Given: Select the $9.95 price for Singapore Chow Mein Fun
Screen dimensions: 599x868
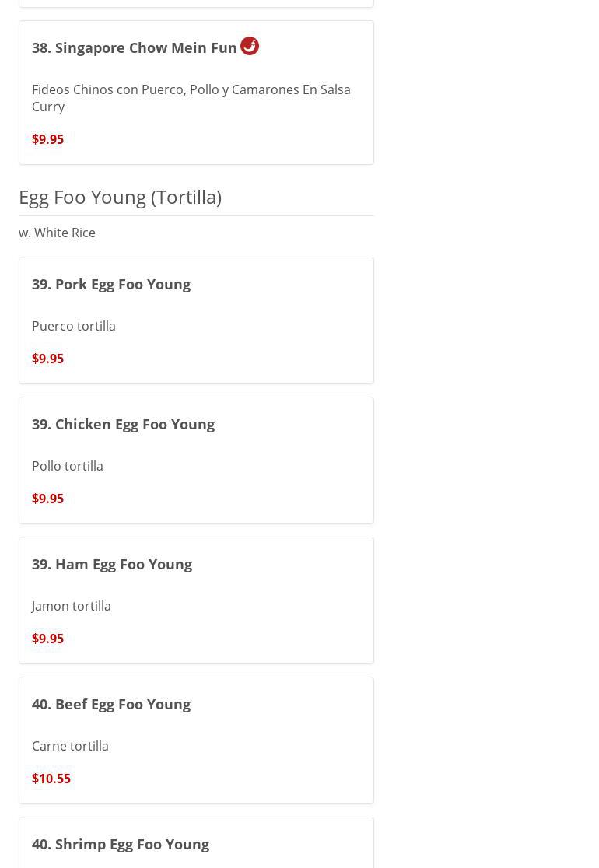Looking at the screenshot, I should coord(47,139).
